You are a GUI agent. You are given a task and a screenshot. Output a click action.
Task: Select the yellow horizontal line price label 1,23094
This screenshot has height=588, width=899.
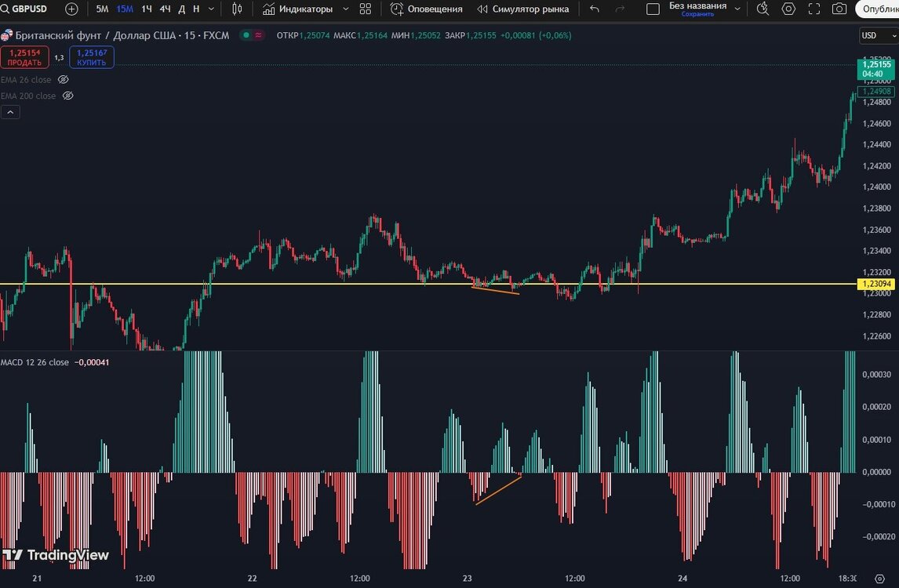[x=876, y=285]
